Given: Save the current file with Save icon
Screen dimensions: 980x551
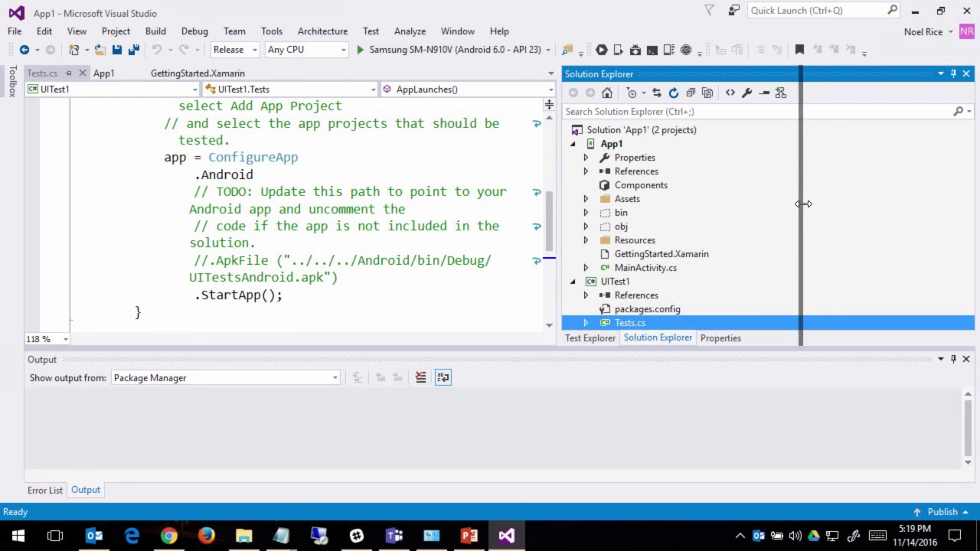Looking at the screenshot, I should (x=117, y=50).
